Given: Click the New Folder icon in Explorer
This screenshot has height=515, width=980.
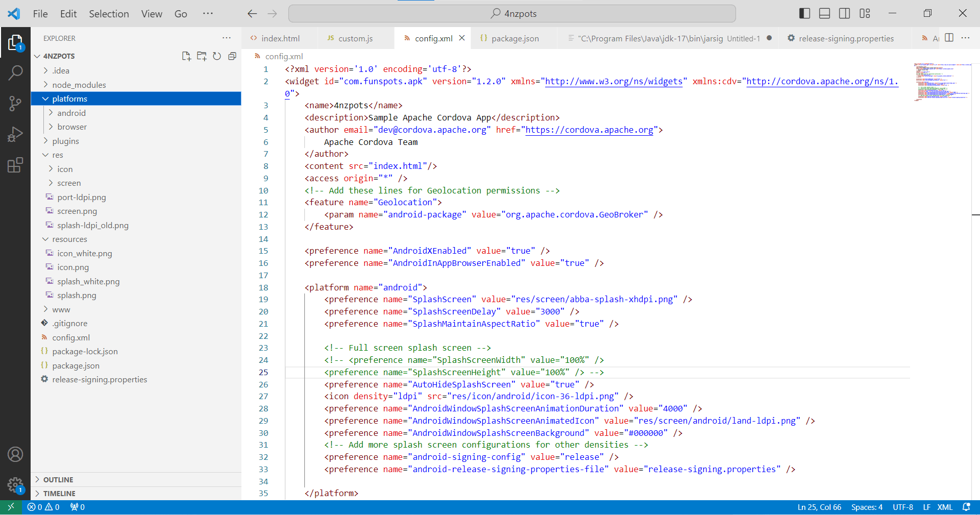Looking at the screenshot, I should 202,56.
